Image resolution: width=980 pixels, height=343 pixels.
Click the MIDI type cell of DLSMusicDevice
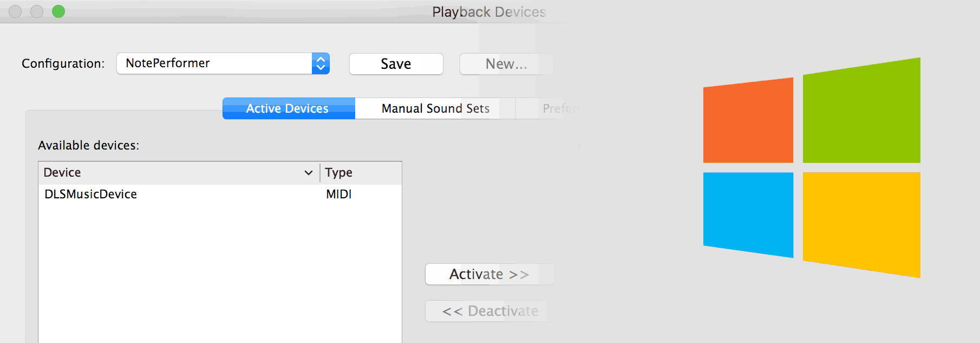339,194
